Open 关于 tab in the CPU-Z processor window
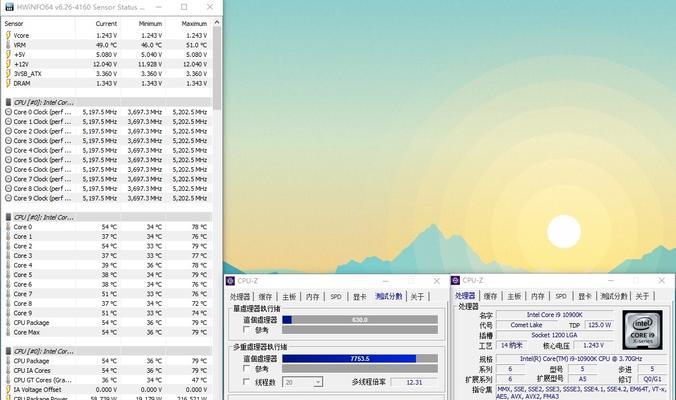676x400 pixels. click(642, 296)
